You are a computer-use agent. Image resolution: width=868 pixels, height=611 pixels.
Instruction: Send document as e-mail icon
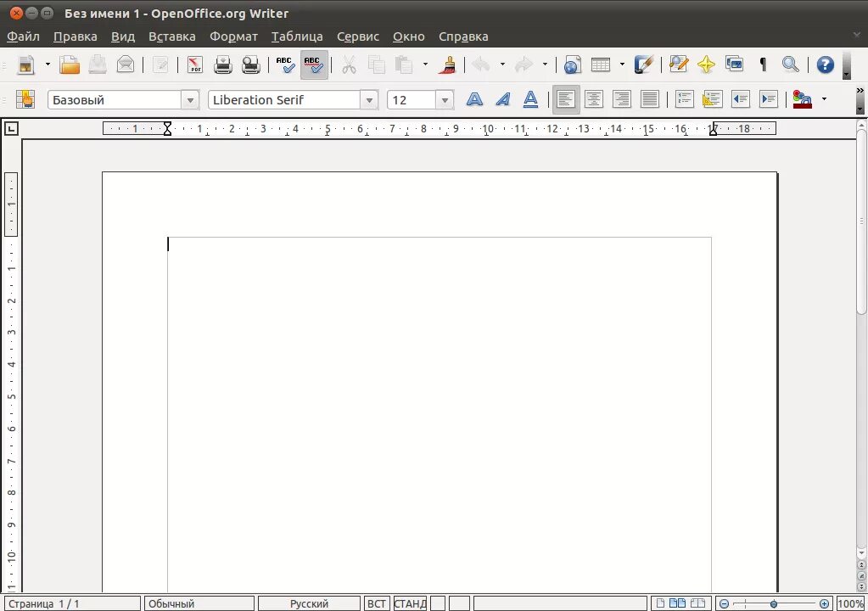click(x=126, y=64)
